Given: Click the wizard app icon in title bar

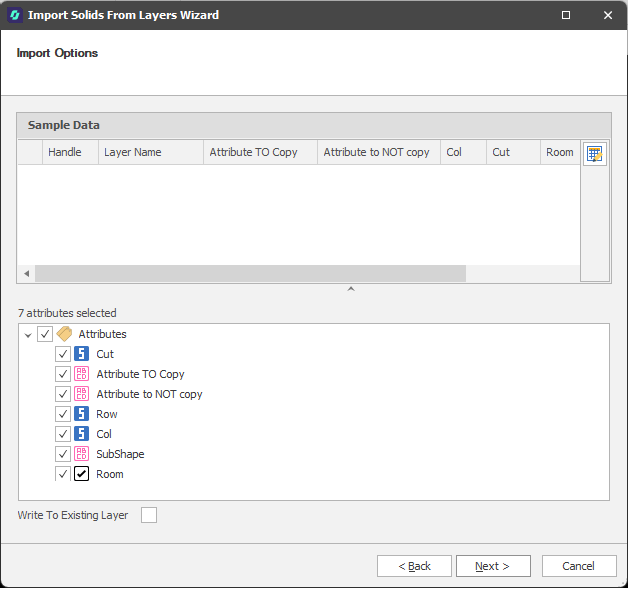Looking at the screenshot, I should pos(15,15).
